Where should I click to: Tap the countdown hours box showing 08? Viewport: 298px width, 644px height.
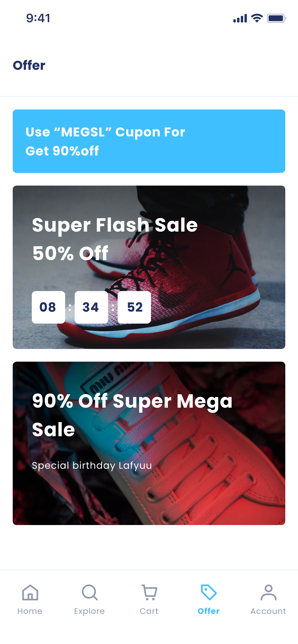[x=48, y=307]
